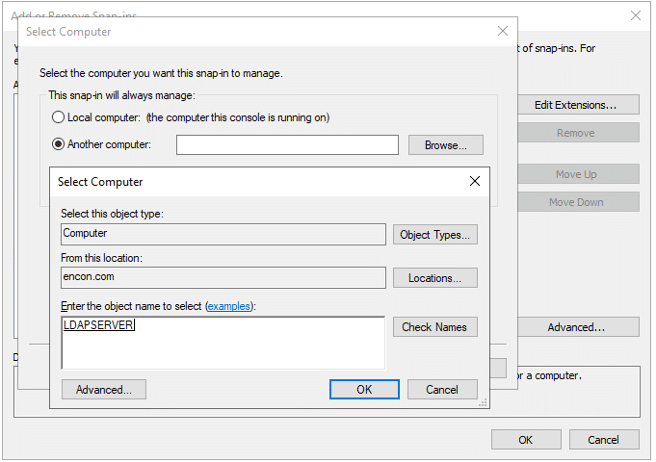Click the Another computer name text field

point(287,145)
